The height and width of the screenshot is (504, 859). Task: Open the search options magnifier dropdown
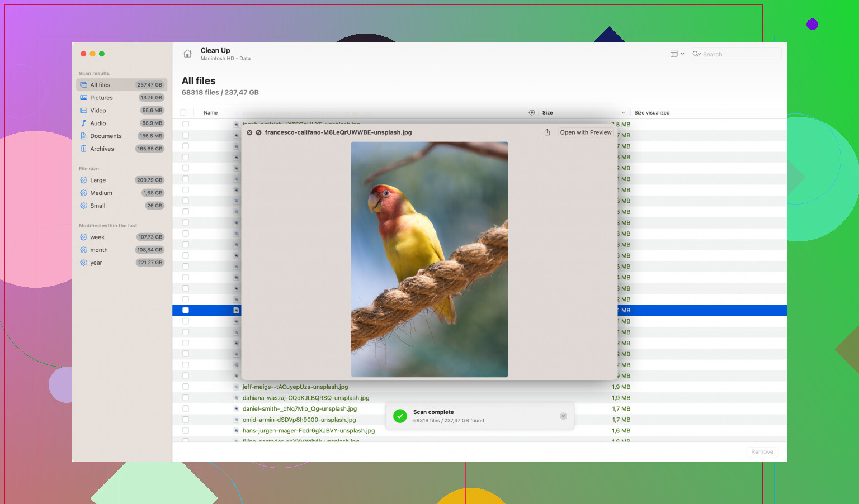tap(696, 54)
